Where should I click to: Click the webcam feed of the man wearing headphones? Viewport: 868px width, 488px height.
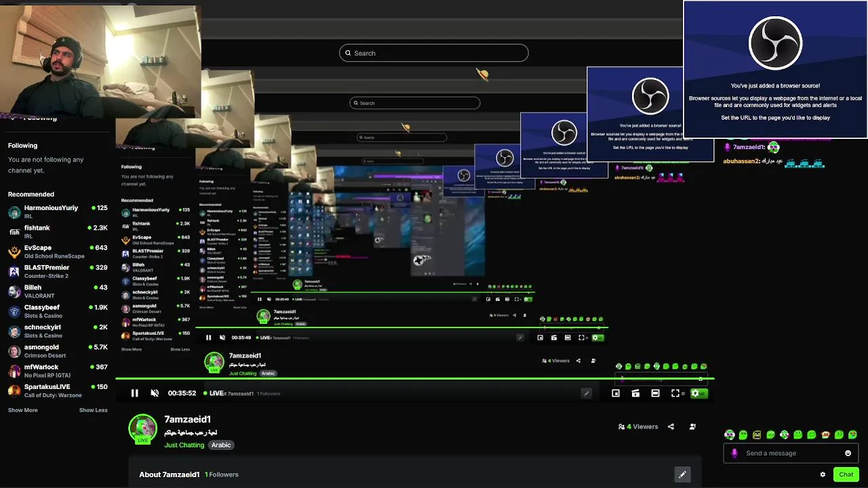(100, 61)
